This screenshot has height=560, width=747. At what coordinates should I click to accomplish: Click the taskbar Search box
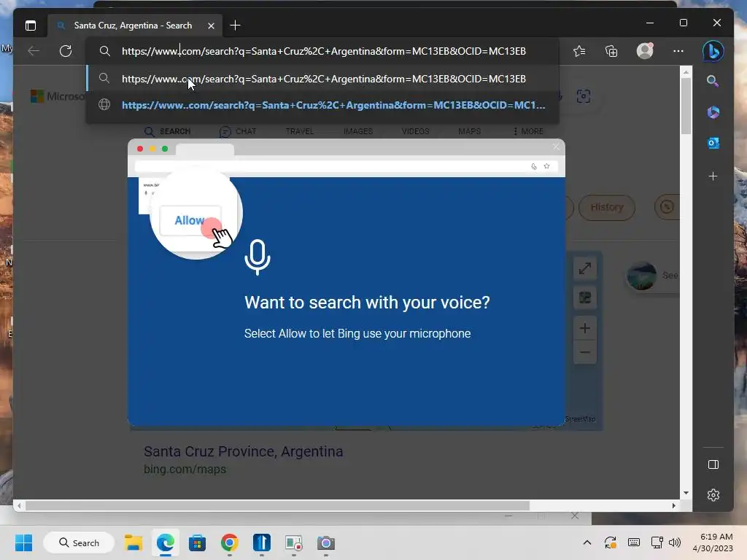(x=79, y=542)
